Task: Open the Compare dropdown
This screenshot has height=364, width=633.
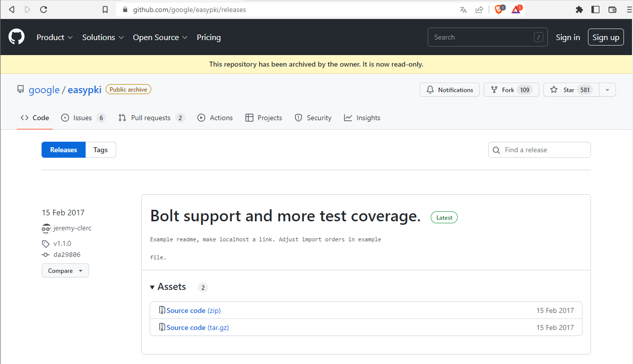Action: click(x=65, y=271)
